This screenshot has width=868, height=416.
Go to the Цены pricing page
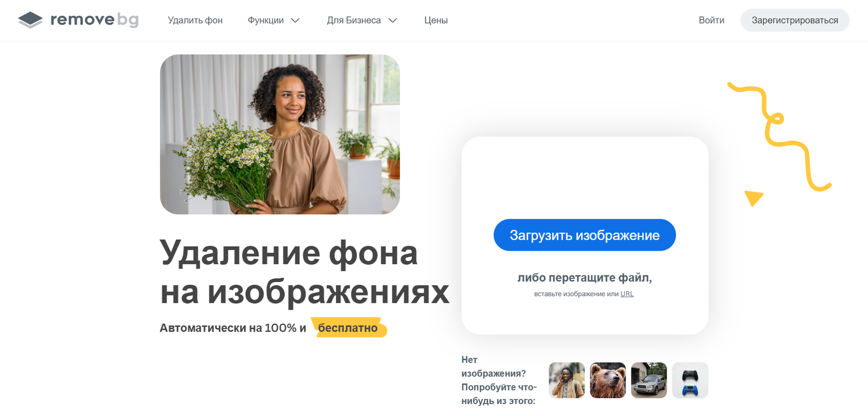point(436,20)
